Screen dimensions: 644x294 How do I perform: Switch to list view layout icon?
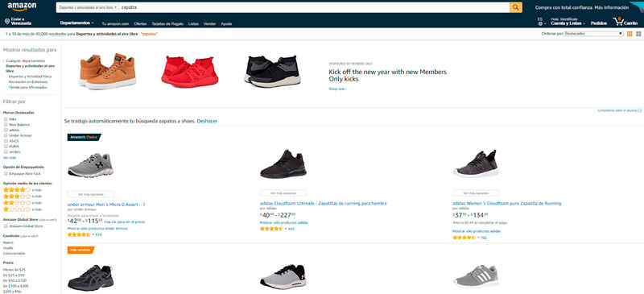pyautogui.click(x=630, y=34)
